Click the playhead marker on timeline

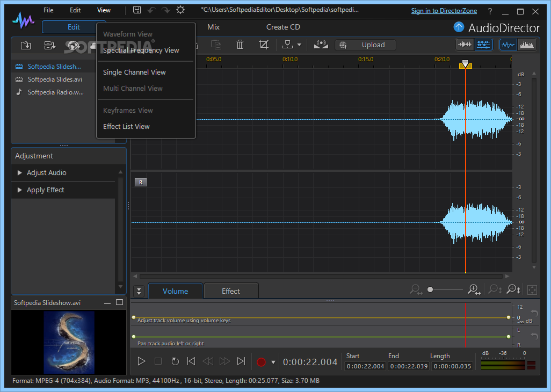465,64
